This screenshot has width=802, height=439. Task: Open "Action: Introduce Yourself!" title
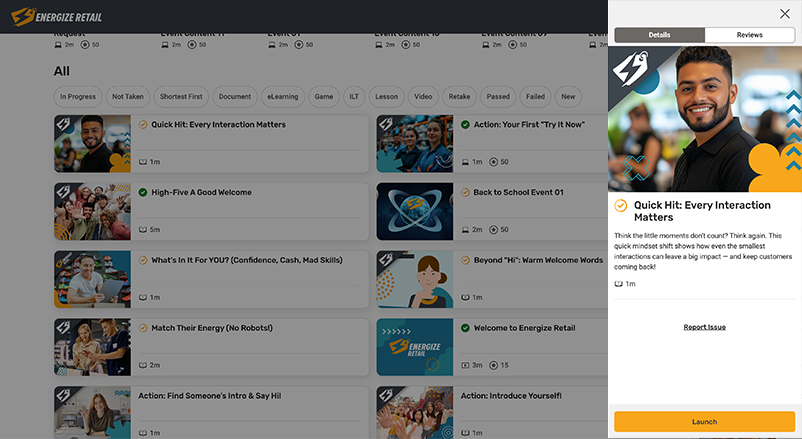tap(511, 396)
